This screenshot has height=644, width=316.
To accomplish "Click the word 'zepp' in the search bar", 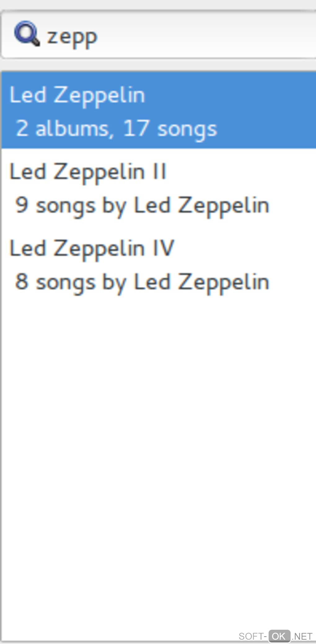I will (72, 37).
